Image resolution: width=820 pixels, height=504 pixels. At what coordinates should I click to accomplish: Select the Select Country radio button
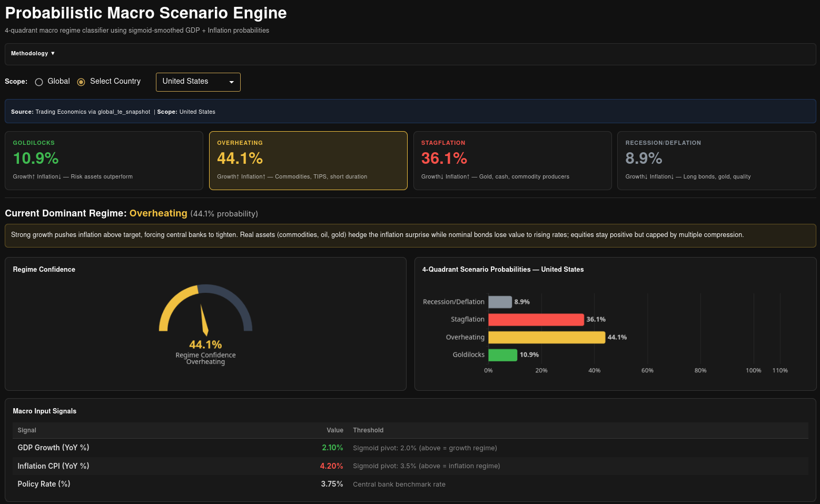pos(81,82)
